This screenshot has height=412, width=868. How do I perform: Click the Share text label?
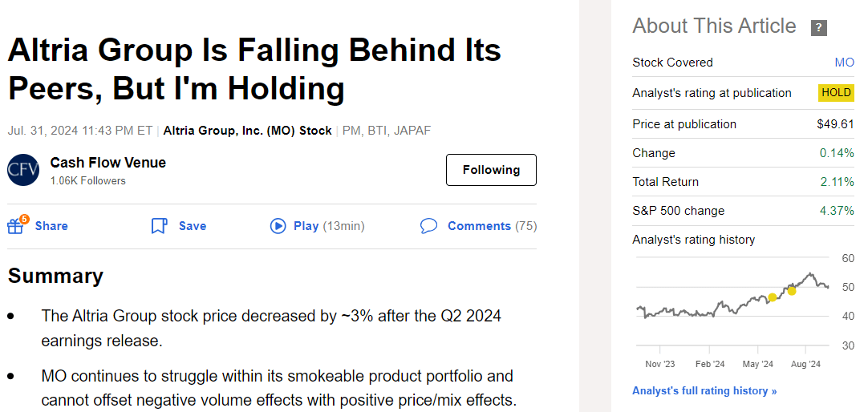(x=51, y=226)
